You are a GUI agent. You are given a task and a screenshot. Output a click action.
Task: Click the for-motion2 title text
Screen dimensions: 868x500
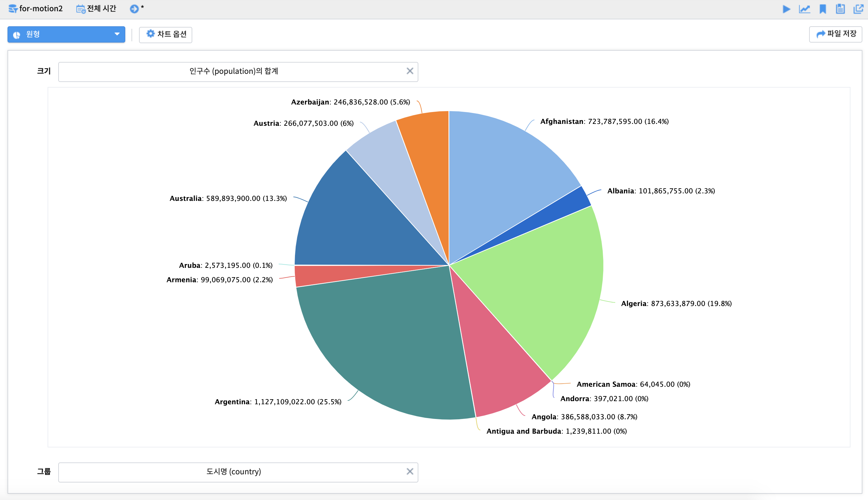[x=41, y=8]
